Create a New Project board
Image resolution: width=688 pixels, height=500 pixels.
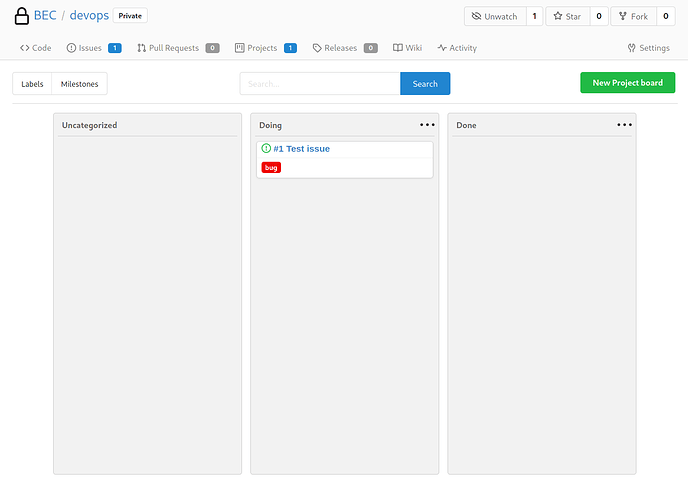click(627, 82)
